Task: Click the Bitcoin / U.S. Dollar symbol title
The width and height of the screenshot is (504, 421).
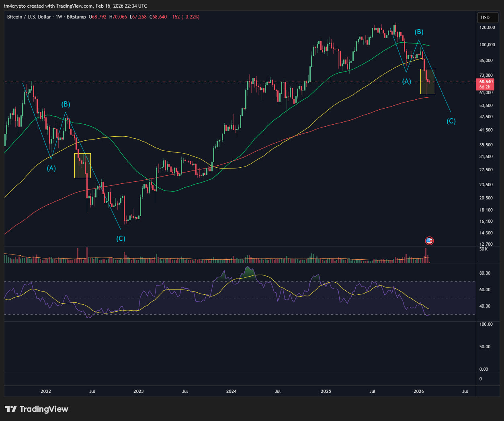Action: (29, 17)
